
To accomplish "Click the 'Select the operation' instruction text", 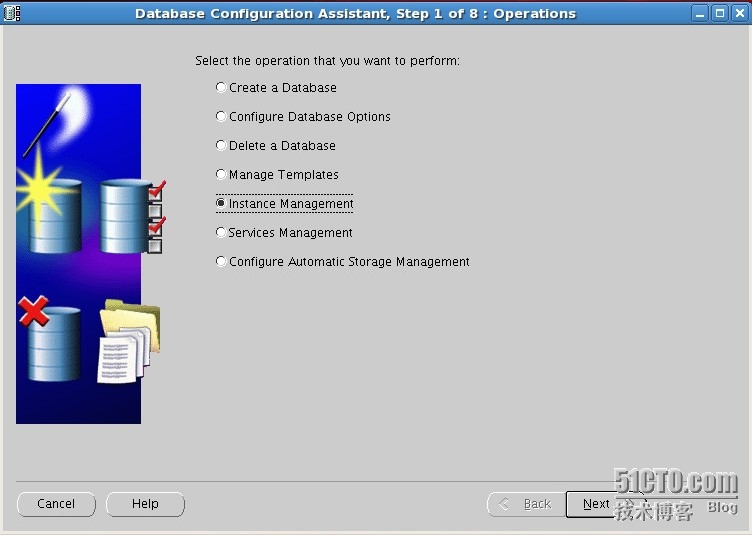I will (x=328, y=61).
